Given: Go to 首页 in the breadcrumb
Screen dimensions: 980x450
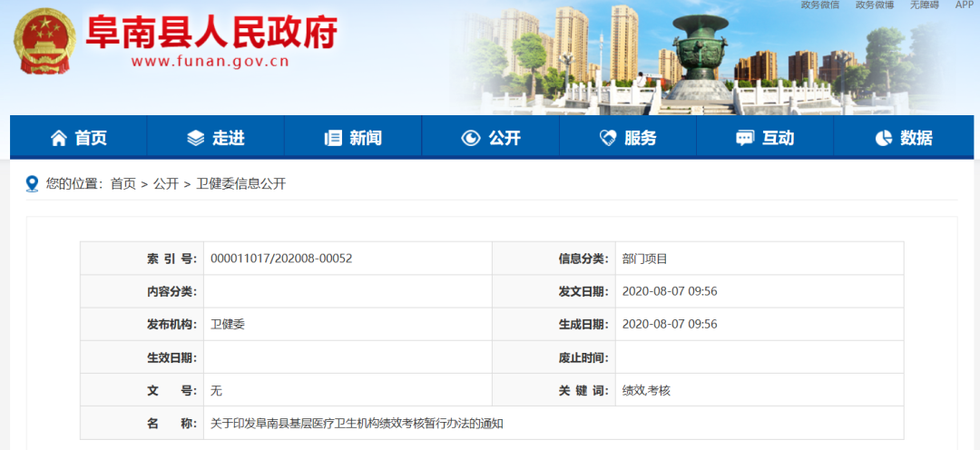Looking at the screenshot, I should click(123, 184).
